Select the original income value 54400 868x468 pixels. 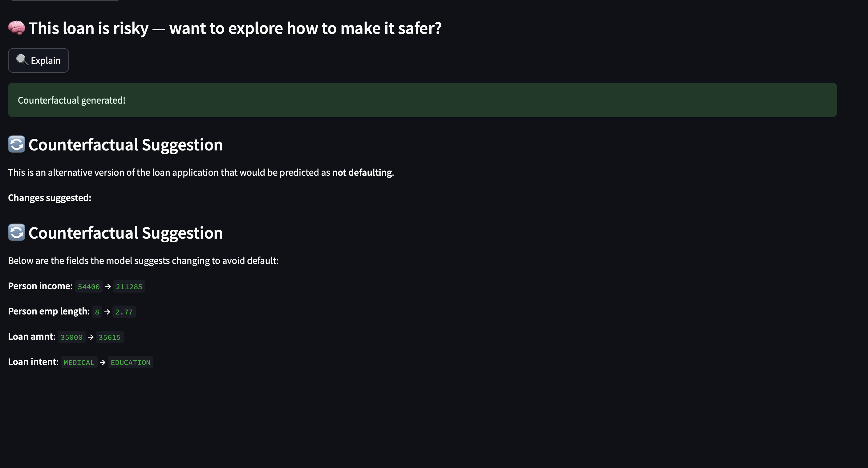(x=89, y=287)
